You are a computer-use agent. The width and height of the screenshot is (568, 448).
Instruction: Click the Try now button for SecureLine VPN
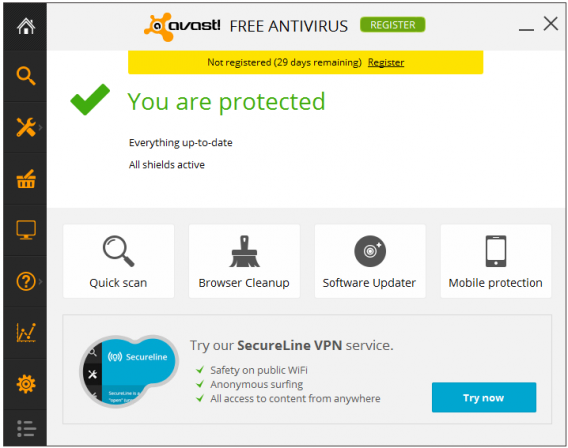(x=484, y=397)
